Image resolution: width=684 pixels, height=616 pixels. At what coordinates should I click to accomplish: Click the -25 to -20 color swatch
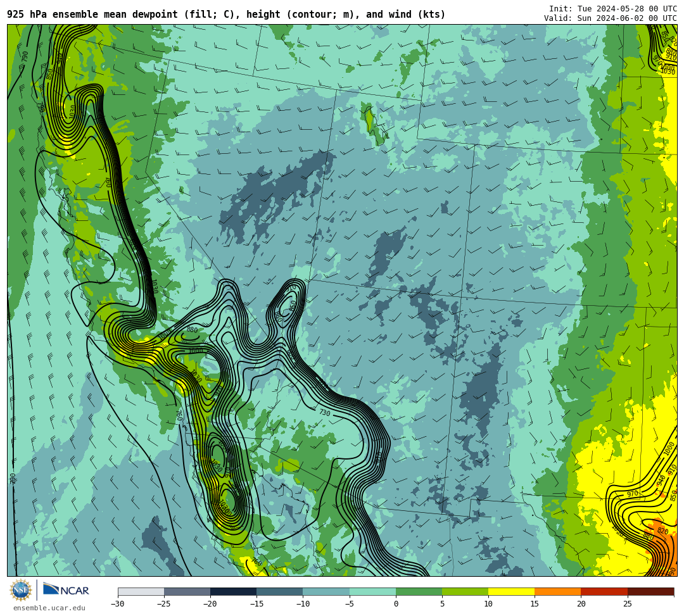187,591
